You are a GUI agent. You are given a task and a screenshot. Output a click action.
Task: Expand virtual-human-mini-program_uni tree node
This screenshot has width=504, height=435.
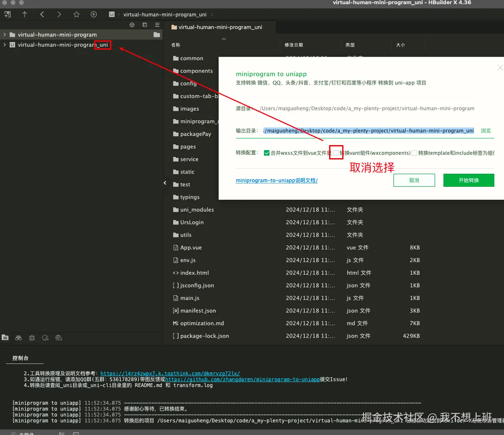[5, 45]
